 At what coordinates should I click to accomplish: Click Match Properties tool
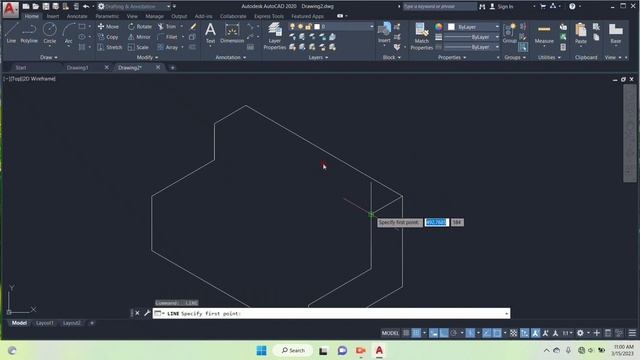tap(421, 36)
